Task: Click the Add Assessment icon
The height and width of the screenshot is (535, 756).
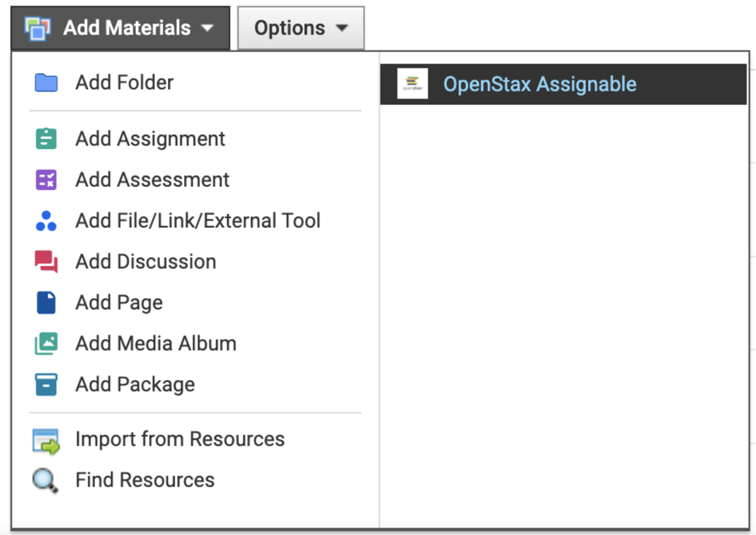Action: click(45, 180)
